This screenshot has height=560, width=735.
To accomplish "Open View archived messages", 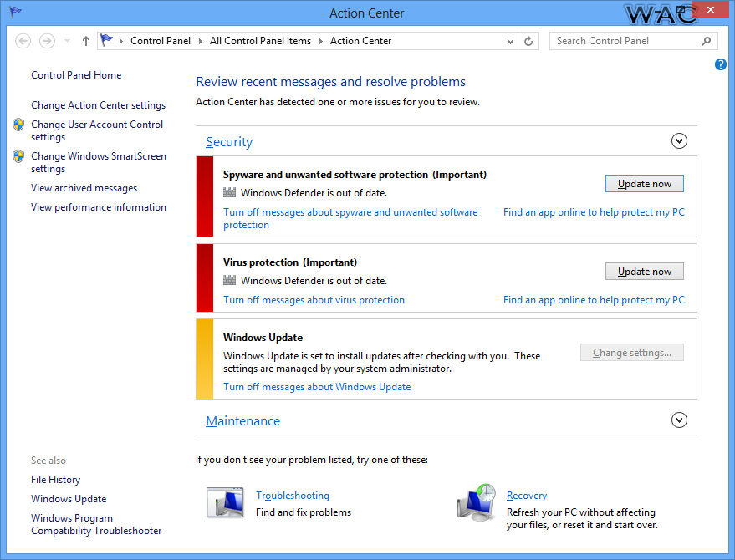I will [84, 188].
